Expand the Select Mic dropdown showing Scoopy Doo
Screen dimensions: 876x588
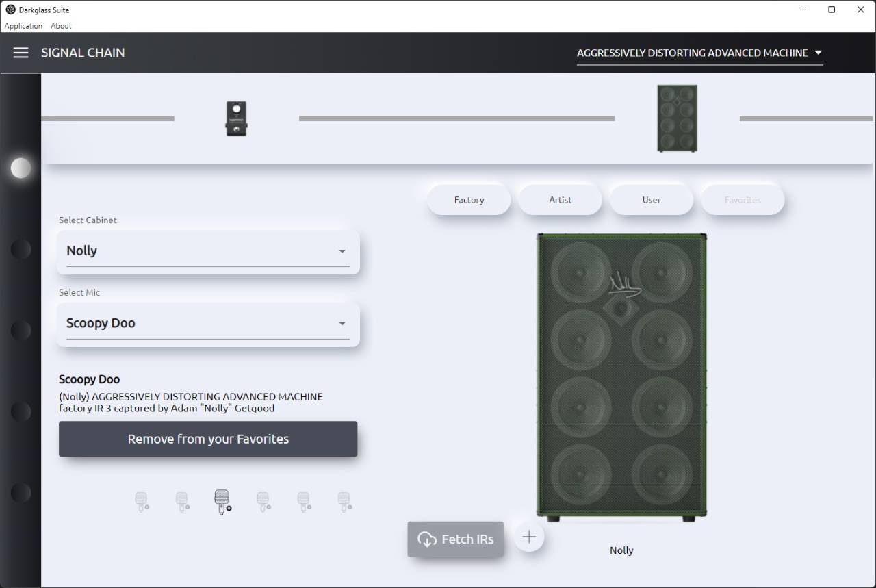point(208,324)
